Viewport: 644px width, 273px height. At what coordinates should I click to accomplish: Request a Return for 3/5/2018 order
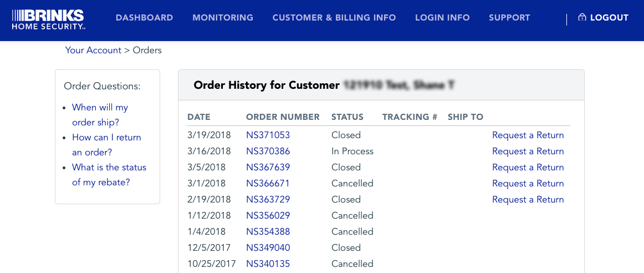[x=528, y=167]
